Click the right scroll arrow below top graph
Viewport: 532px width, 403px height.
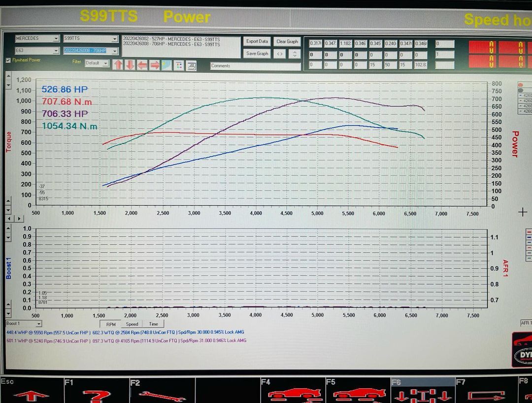pyautogui.click(x=19, y=218)
